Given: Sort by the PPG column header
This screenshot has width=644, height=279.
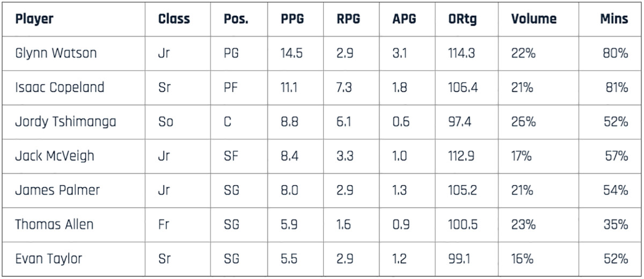Looking at the screenshot, I should tap(292, 19).
